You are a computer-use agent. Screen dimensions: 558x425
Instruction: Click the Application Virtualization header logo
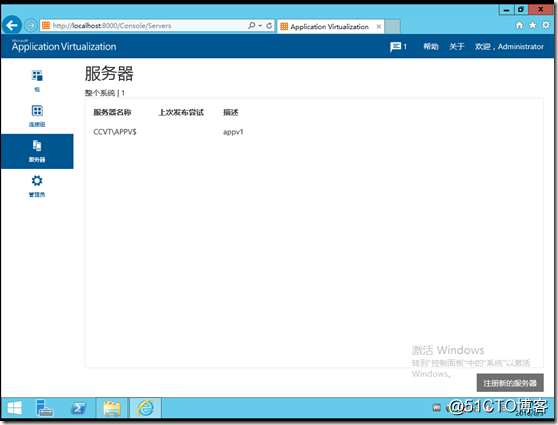pos(64,46)
